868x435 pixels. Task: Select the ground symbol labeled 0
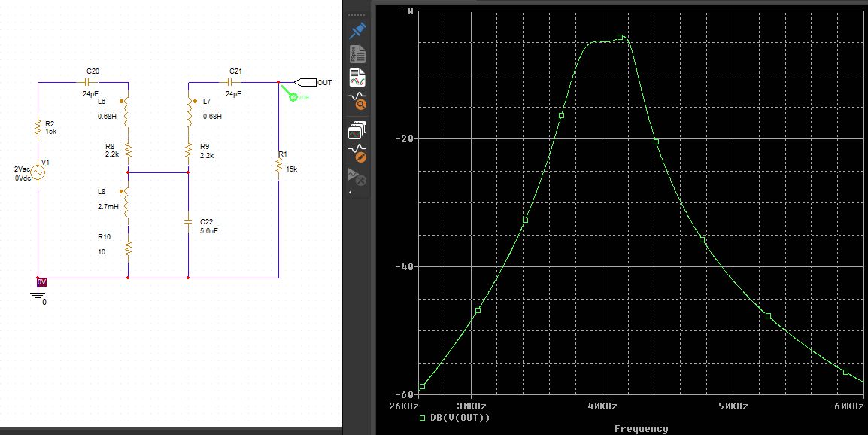38,297
